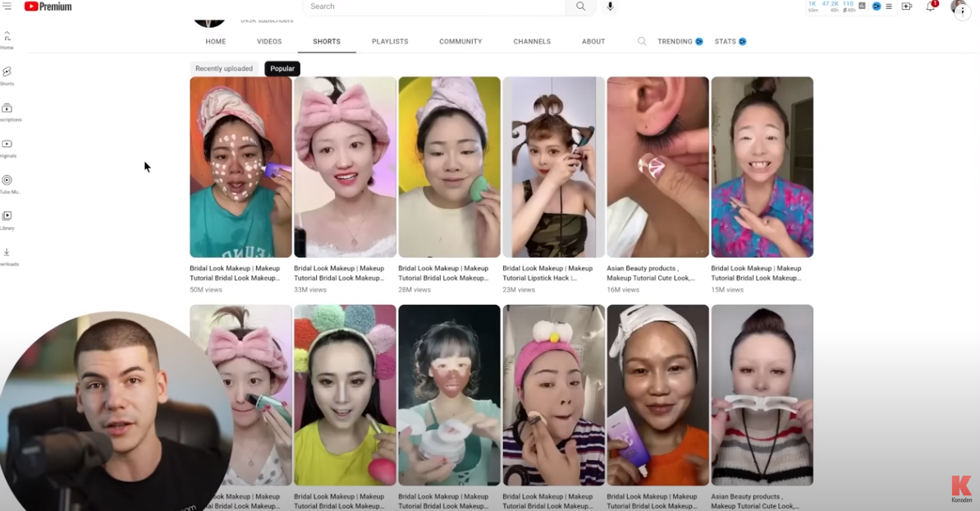Open the 15M views short thumbnail
Screen dimensions: 980x511
pos(762,167)
